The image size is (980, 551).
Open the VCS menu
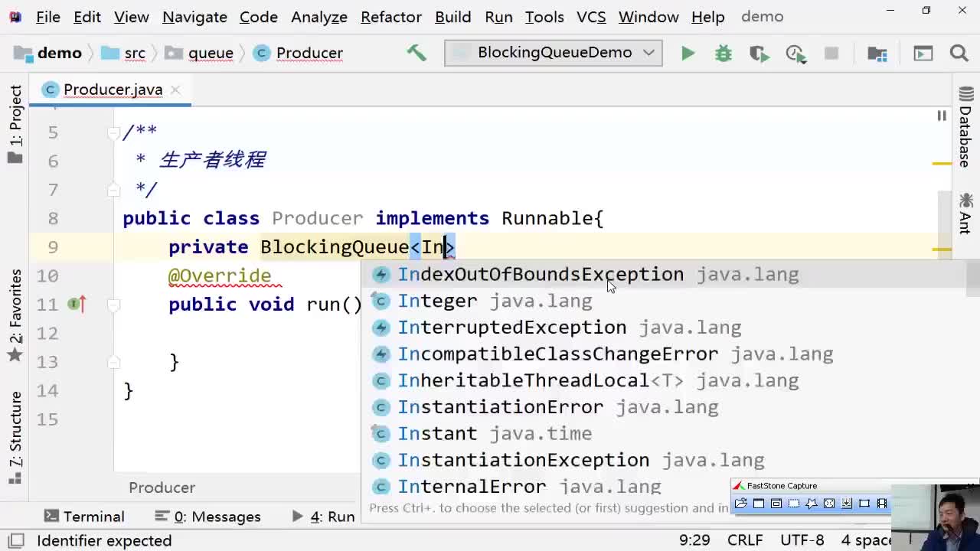point(590,16)
